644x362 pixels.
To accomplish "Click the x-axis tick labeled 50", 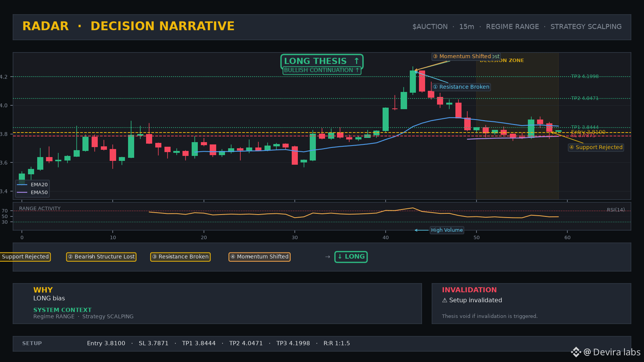I will coord(476,238).
